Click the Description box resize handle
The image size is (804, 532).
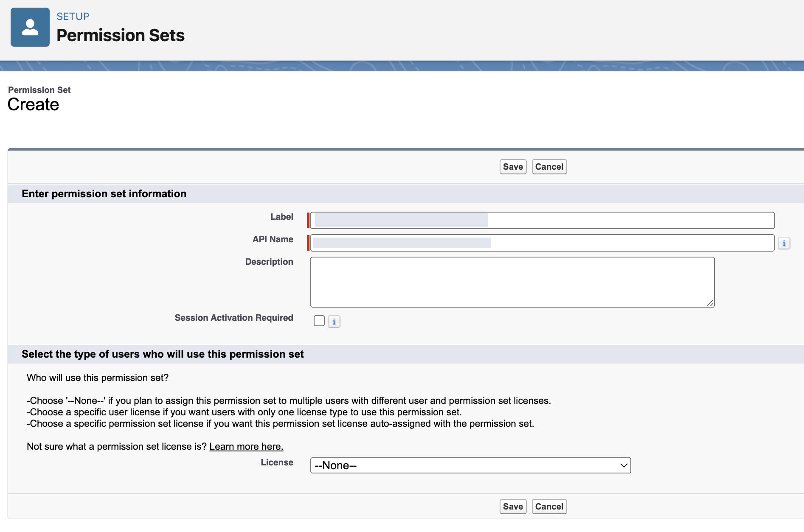coord(710,303)
